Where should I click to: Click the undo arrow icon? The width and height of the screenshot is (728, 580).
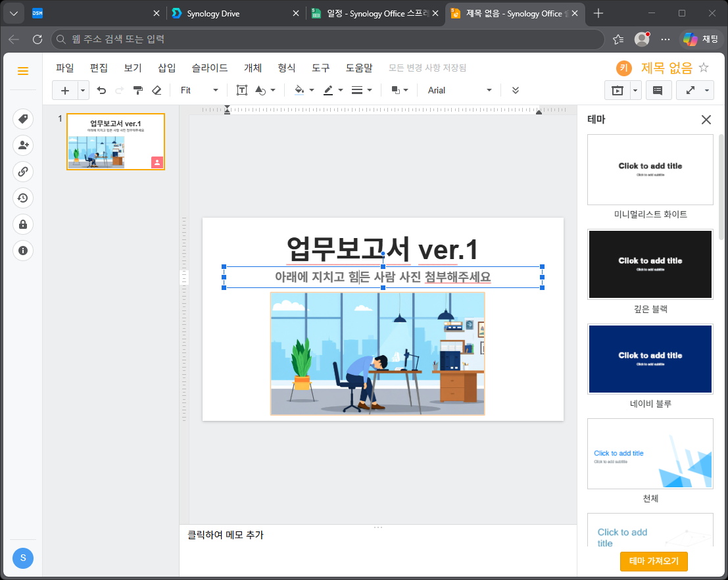101,90
